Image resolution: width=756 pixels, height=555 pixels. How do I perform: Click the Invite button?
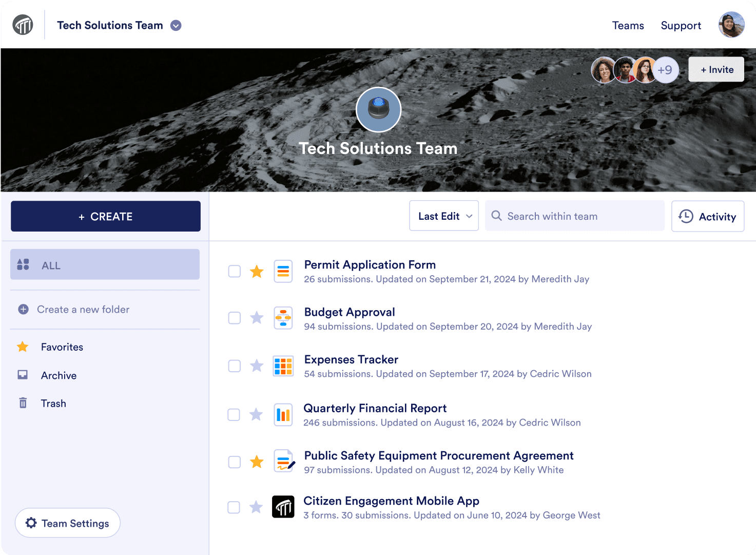coord(716,70)
